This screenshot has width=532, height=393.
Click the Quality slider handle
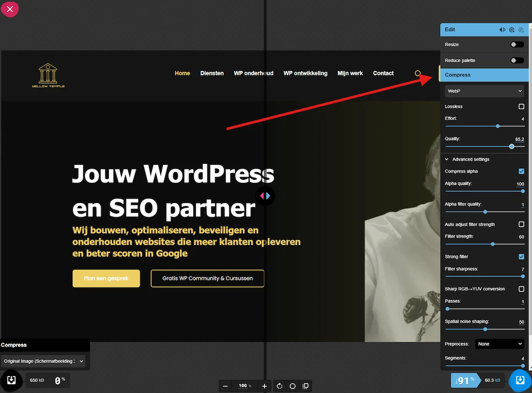512,146
